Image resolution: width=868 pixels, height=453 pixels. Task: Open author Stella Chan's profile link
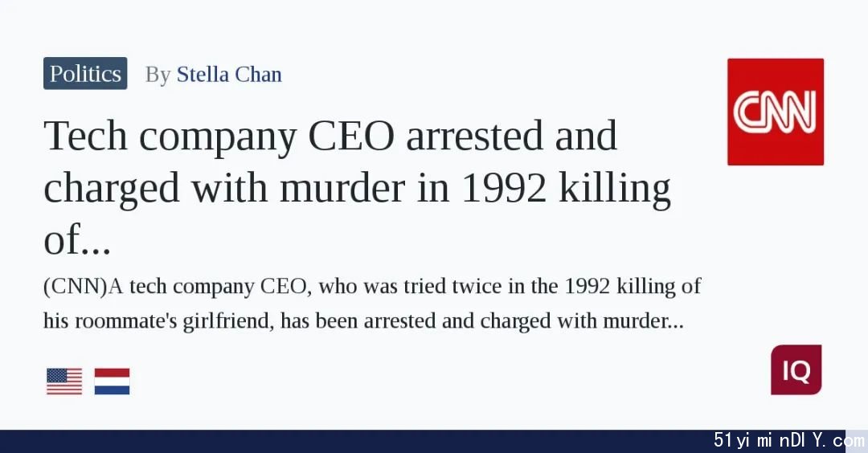click(229, 74)
